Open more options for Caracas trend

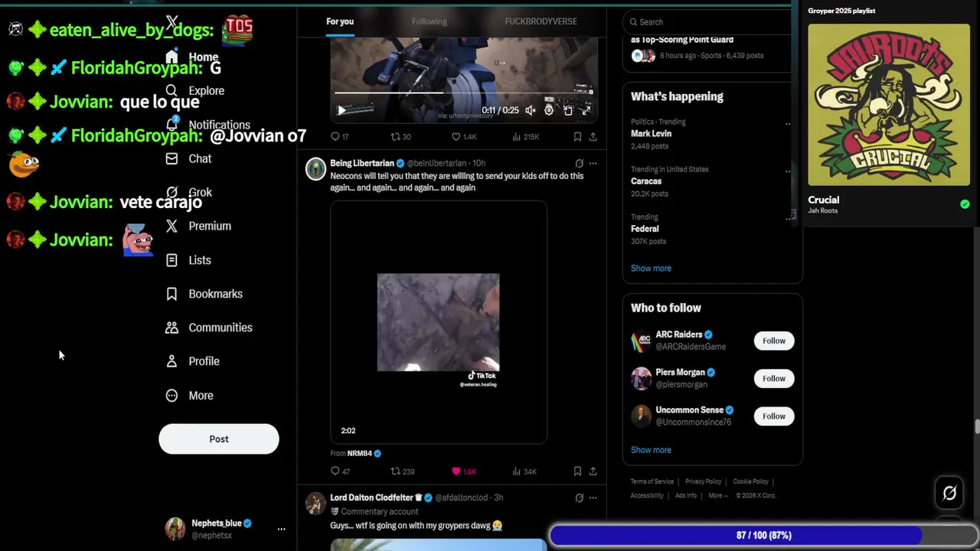[x=788, y=171]
